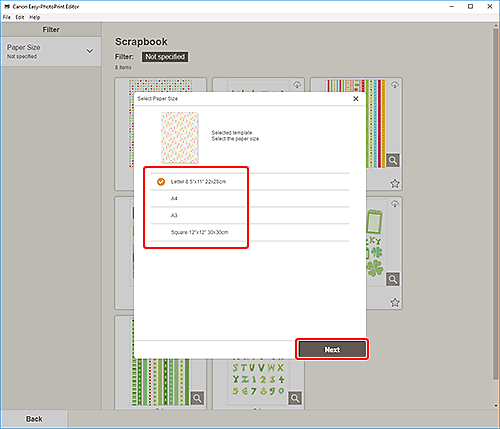Select Letter 8.5"x11" paper size option
500x429 pixels.
pos(250,182)
